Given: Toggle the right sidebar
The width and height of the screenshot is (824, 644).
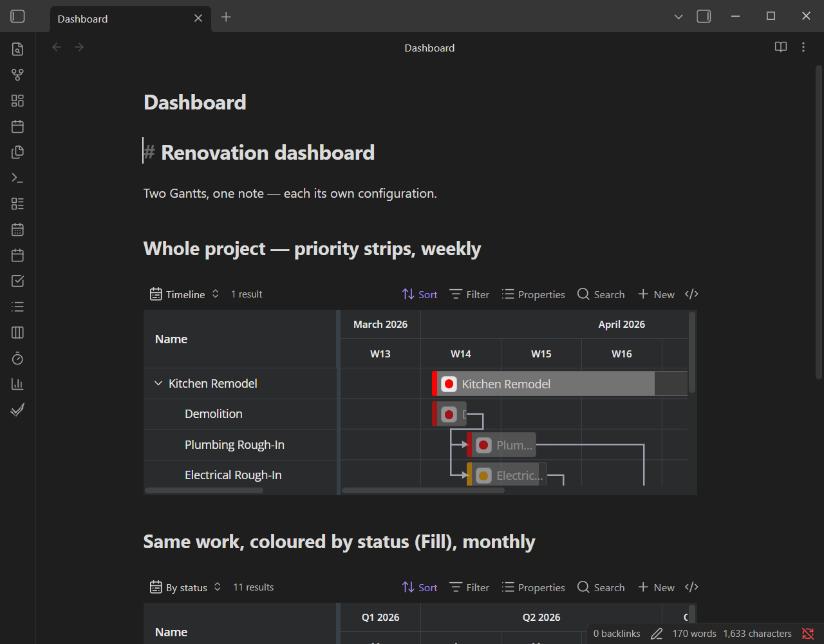Looking at the screenshot, I should 704,17.
